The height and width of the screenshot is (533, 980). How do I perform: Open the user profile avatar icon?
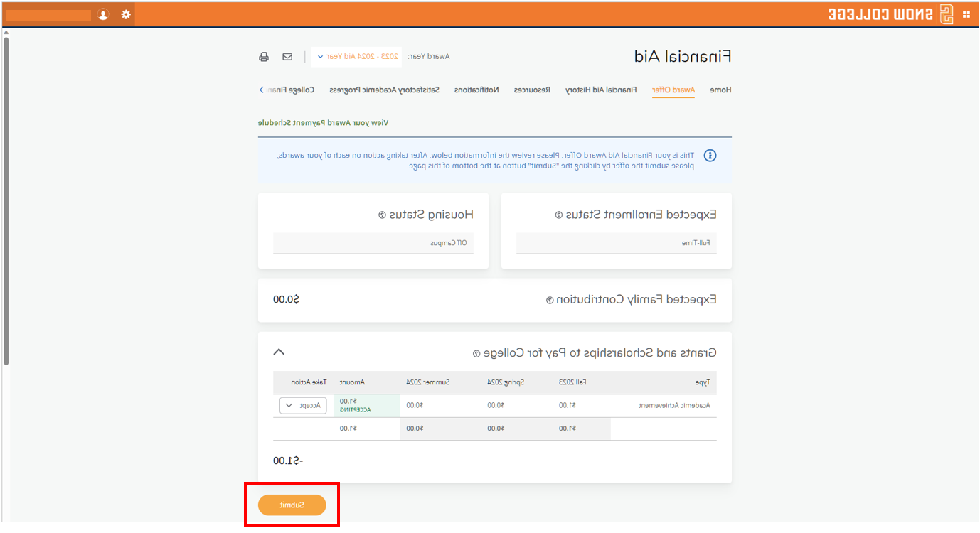[x=103, y=14]
